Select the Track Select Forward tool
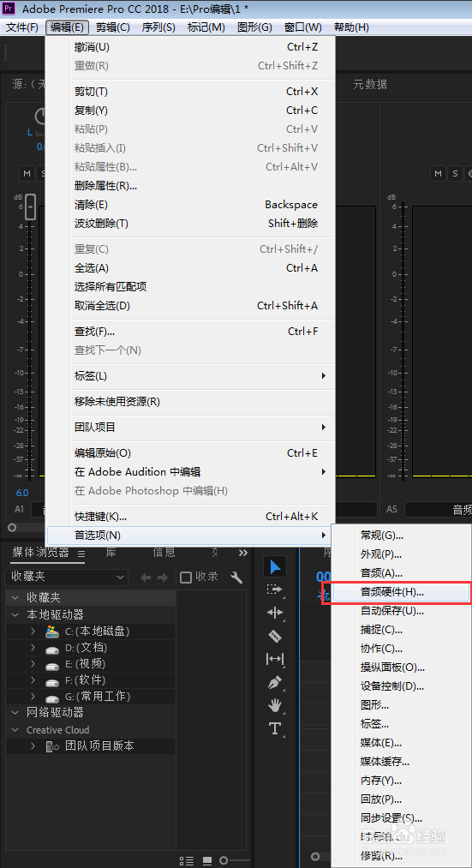Image resolution: width=472 pixels, height=868 pixels. 274,590
